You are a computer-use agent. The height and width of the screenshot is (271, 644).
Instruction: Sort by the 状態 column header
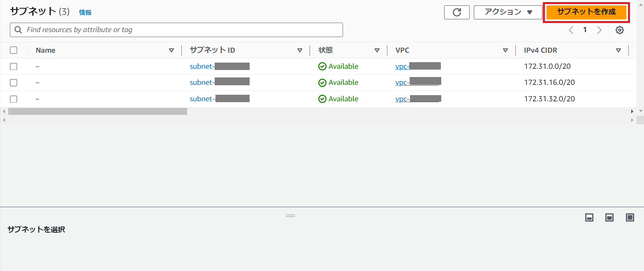[326, 50]
